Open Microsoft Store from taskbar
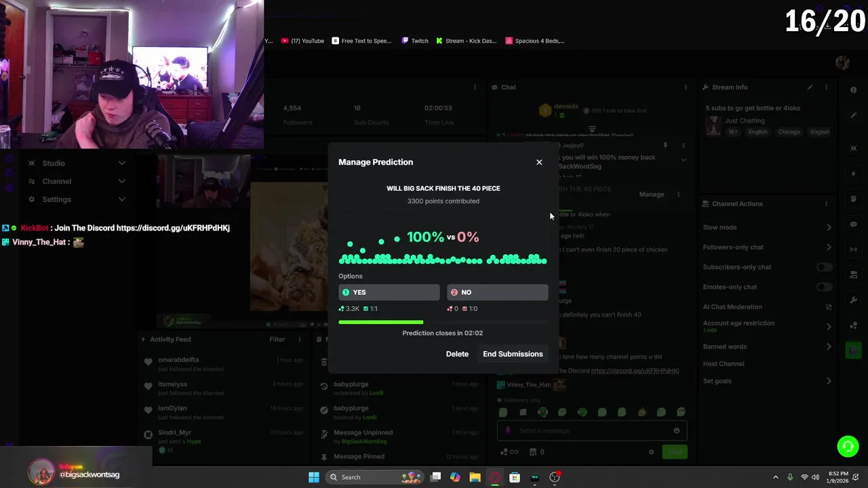The image size is (868, 488). click(515, 477)
